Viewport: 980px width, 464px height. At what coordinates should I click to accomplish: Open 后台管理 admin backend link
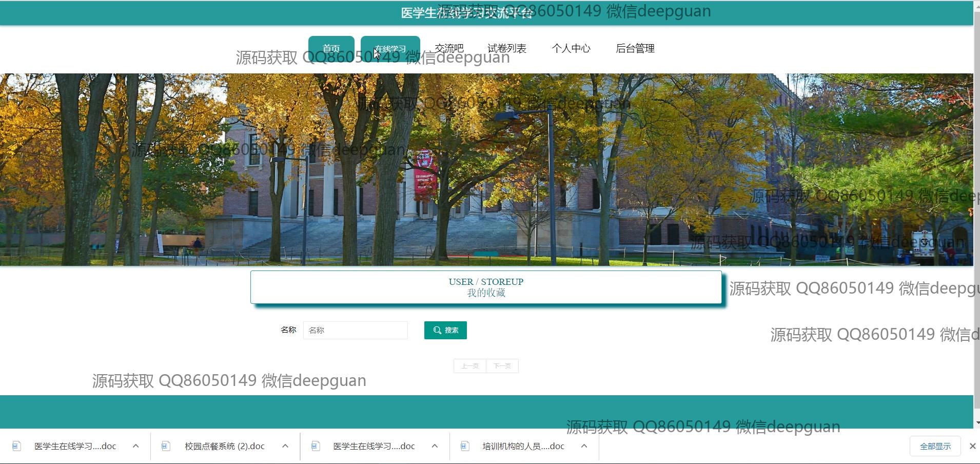pyautogui.click(x=635, y=49)
